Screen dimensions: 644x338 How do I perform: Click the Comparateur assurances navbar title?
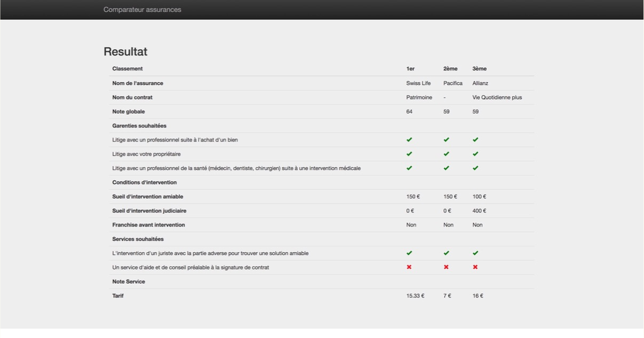click(142, 10)
